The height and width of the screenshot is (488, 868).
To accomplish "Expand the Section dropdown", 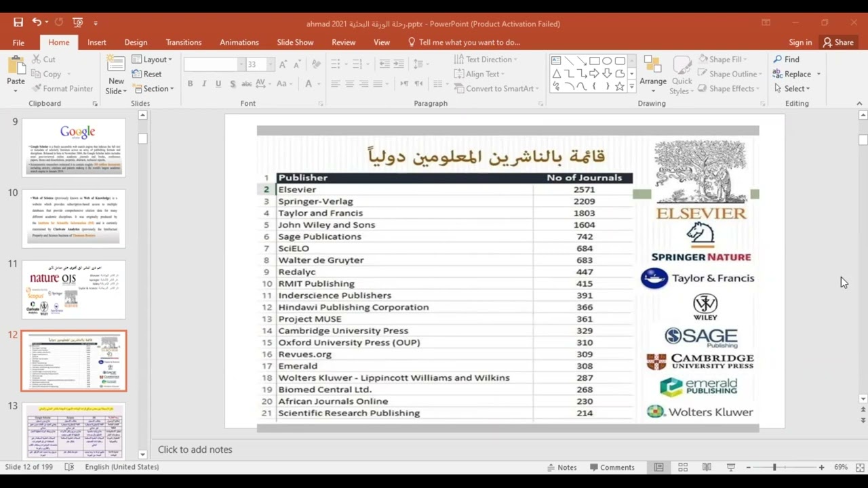I will click(154, 89).
